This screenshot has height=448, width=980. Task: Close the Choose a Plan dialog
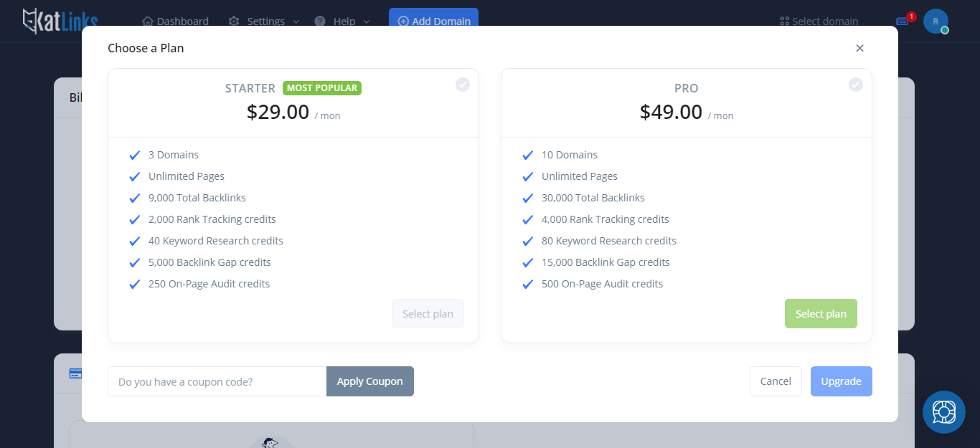tap(859, 48)
